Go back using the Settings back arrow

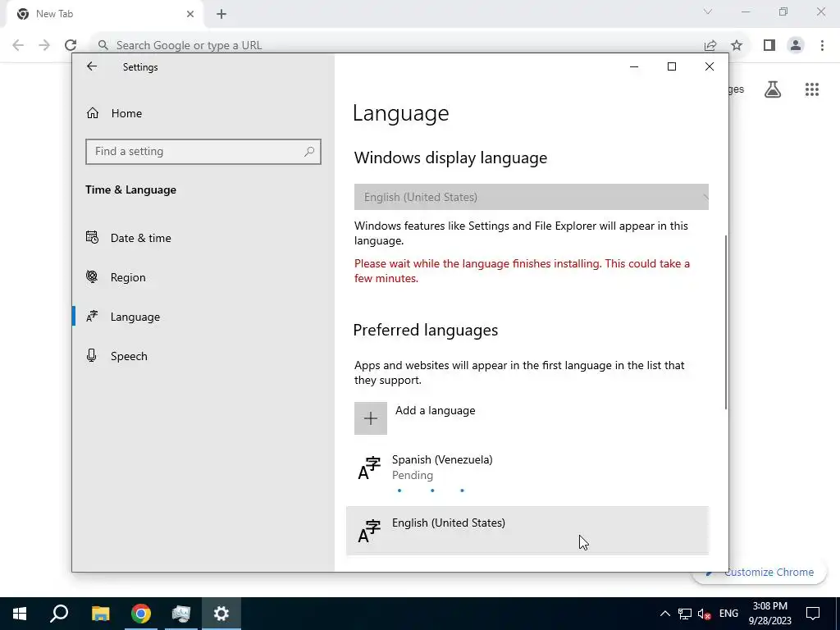point(92,66)
